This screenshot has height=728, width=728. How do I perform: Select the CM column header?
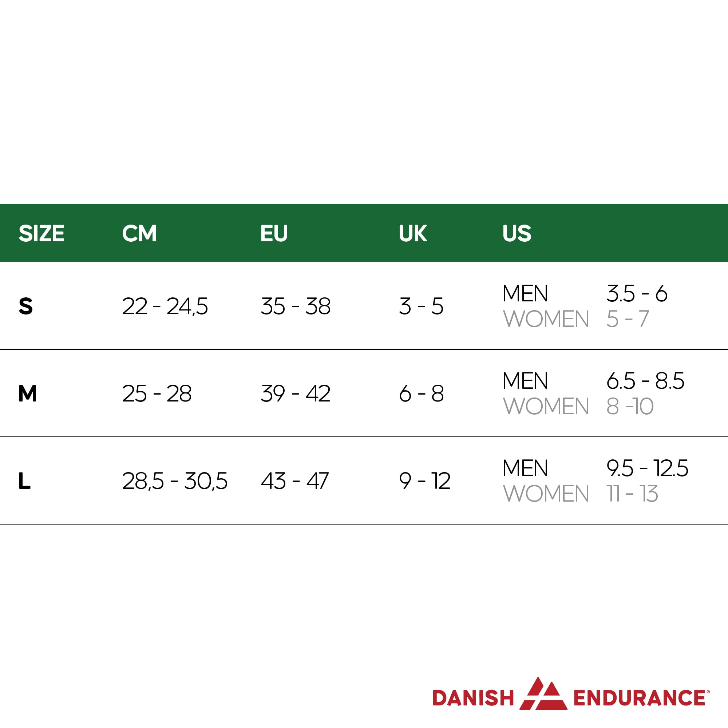[139, 233]
